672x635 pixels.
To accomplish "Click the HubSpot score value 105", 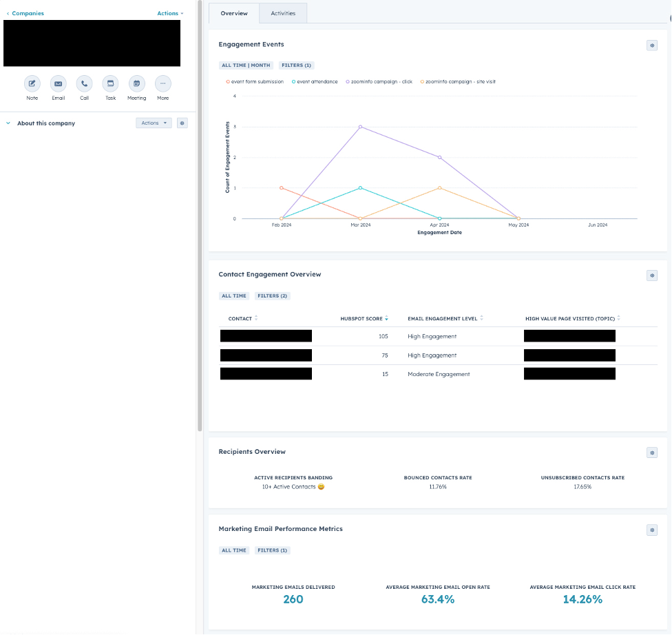I will (x=383, y=337).
